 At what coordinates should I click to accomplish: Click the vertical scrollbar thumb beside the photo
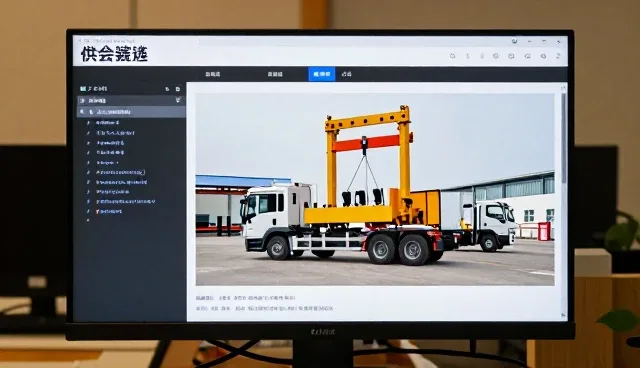(x=564, y=138)
